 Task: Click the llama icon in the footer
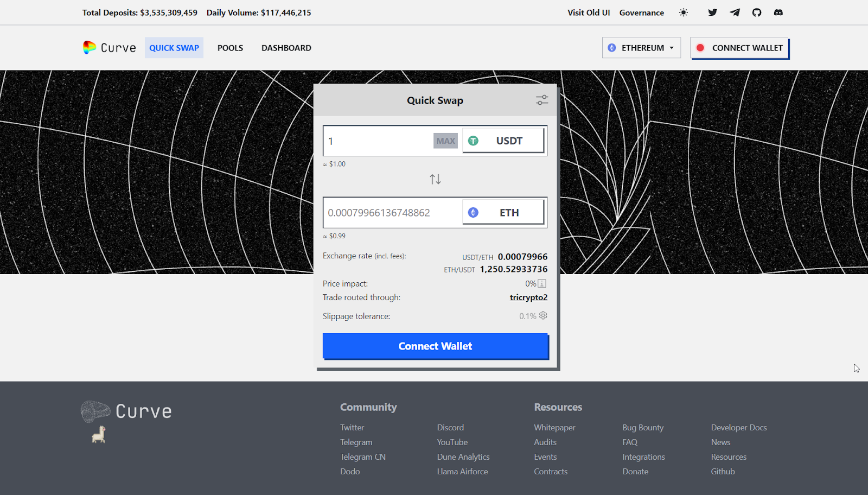pos(99,434)
